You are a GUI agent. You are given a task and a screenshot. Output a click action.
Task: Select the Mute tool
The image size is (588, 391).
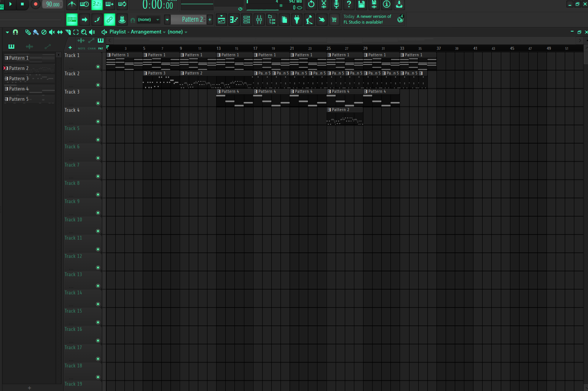coord(52,32)
